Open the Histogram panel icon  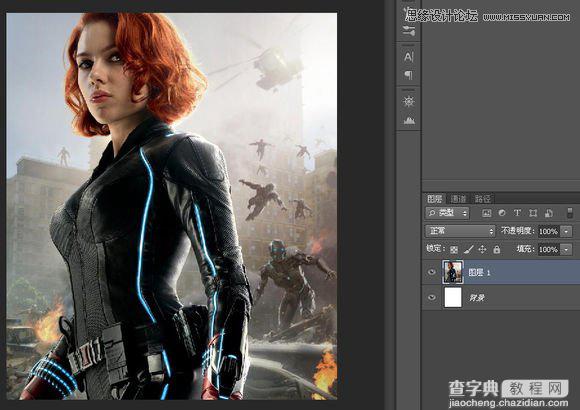409,120
